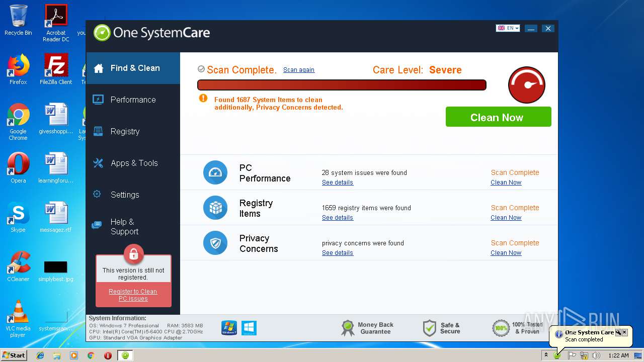Click the registry list icon in the sidebar
This screenshot has width=644, height=362.
tap(98, 131)
